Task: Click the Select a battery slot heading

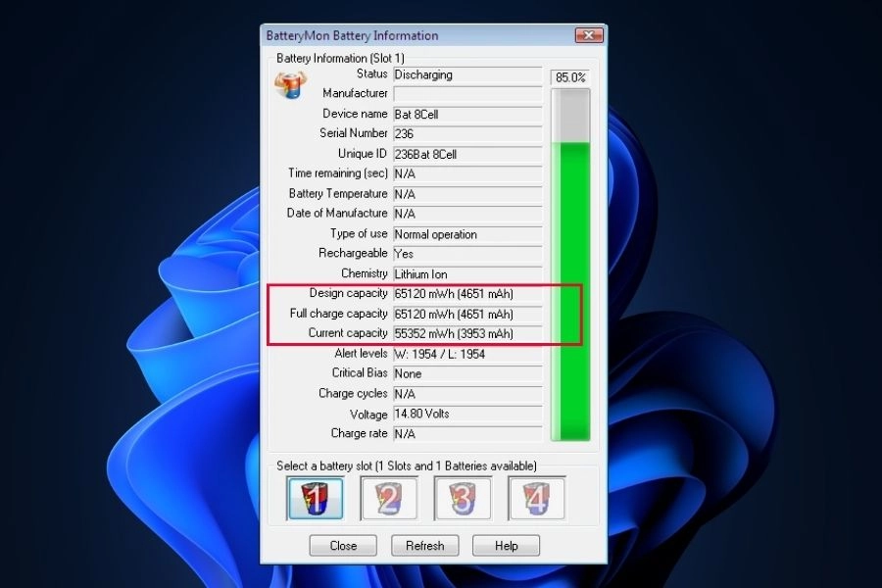Action: 406,465
